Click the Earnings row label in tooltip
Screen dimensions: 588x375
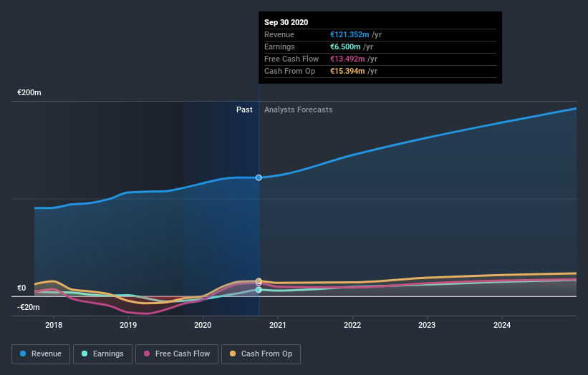click(x=279, y=47)
